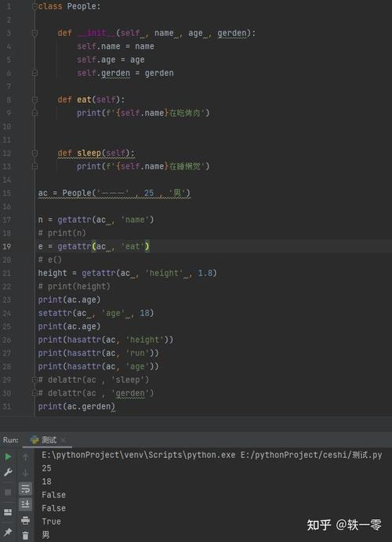Click the '# e()' comment
This screenshot has height=542, width=392.
[x=49, y=260]
